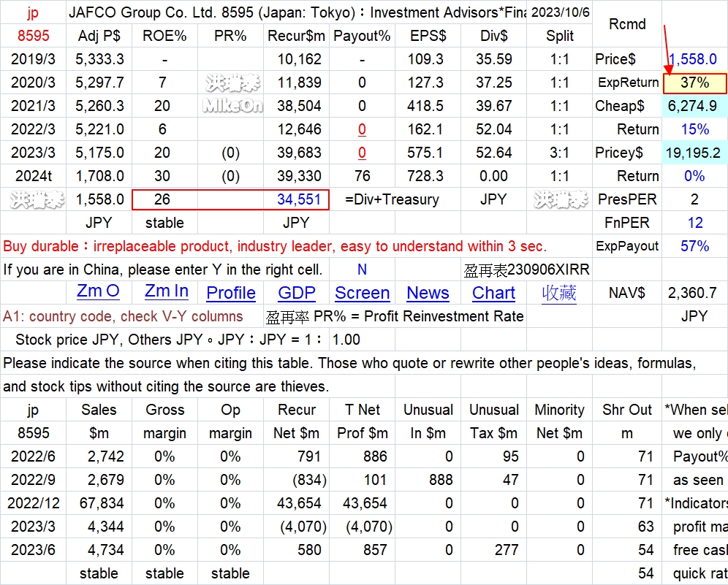
Task: Open the Screen link
Action: (x=362, y=293)
